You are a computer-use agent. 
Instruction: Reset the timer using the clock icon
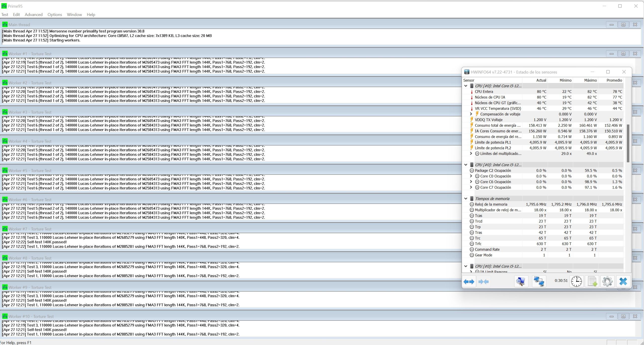[576, 281]
